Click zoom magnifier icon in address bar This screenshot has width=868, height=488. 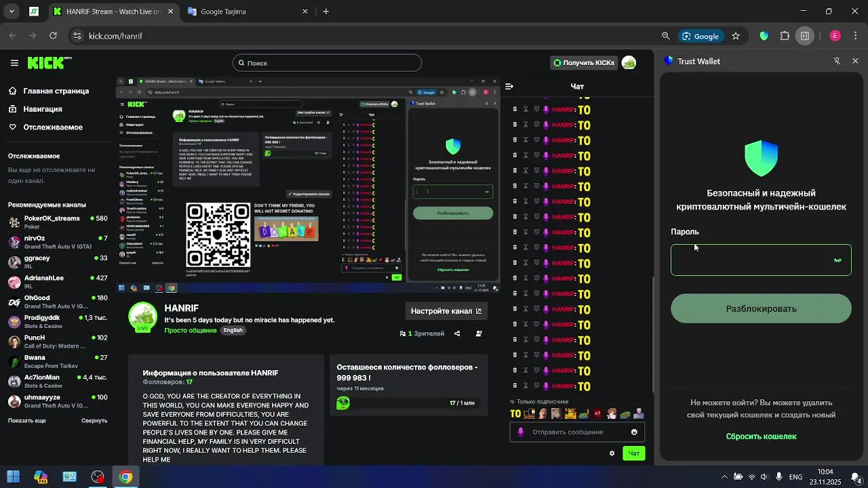point(666,36)
